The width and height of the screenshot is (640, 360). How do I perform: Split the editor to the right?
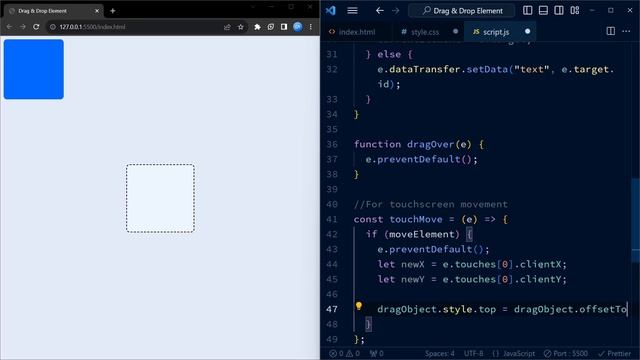[x=611, y=31]
